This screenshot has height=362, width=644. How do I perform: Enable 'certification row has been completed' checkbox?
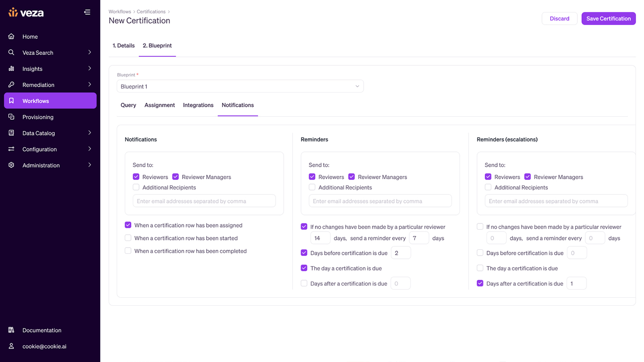(x=128, y=251)
